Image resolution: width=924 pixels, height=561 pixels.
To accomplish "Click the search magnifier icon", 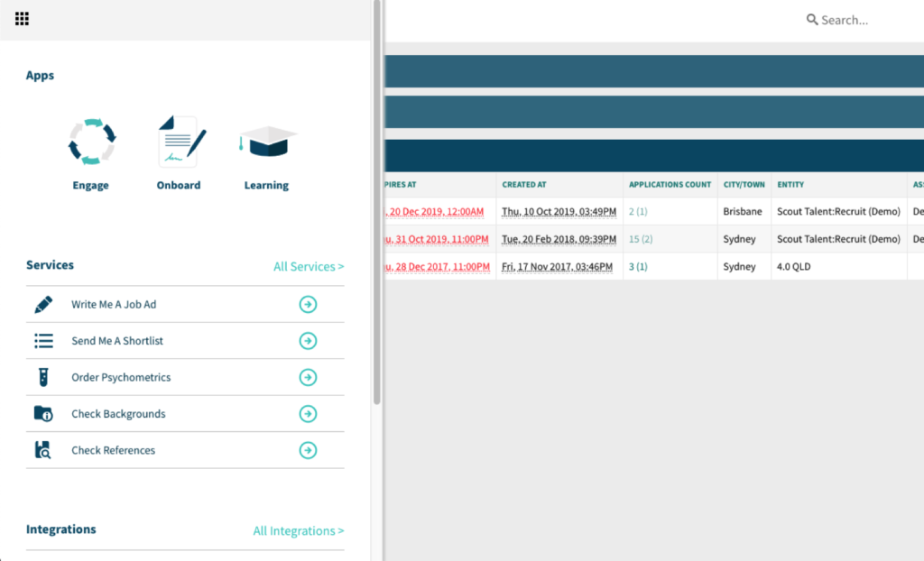I will click(812, 19).
